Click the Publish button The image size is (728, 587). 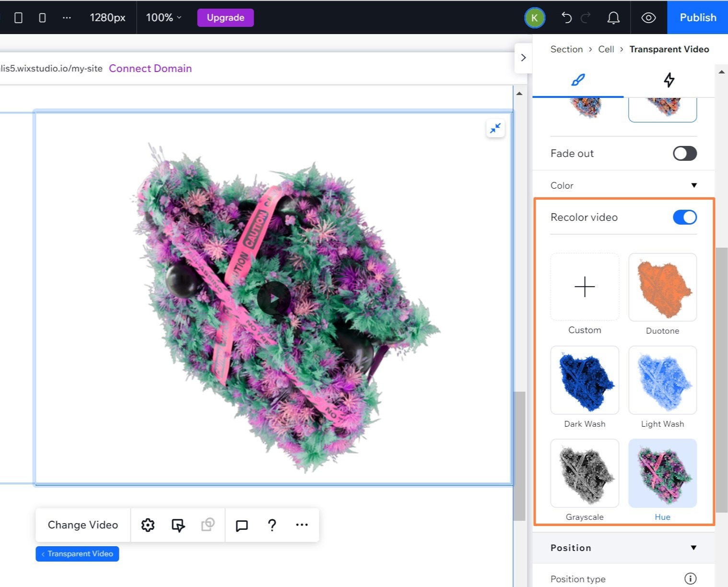click(x=698, y=17)
